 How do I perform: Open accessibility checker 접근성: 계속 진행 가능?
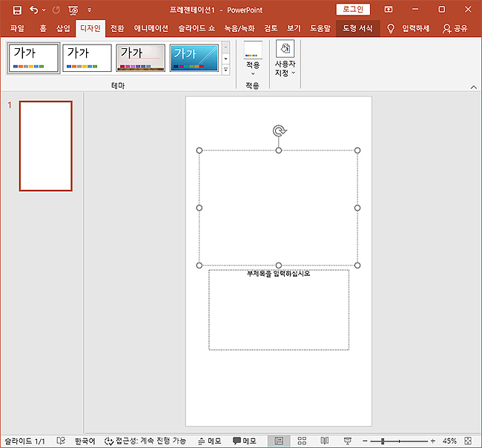[145, 441]
